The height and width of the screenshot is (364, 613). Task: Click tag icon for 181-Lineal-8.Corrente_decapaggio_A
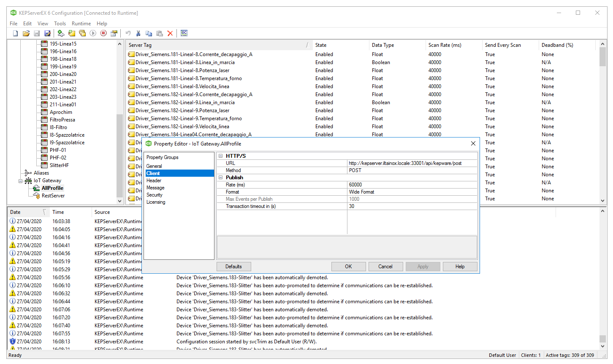[x=131, y=54]
